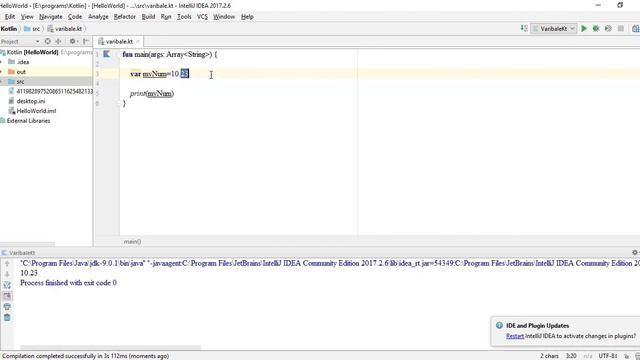Close the varibale.kt editor tab
This screenshot has height=360, width=640.
tap(138, 42)
